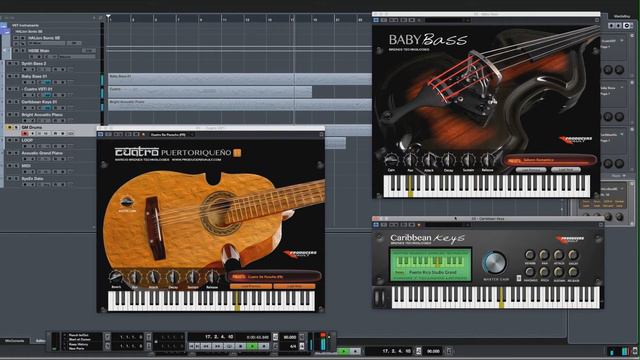Adjust the Sustain knob on Cuatro Puertoriqueño
The width and height of the screenshot is (640, 360).
(193, 277)
